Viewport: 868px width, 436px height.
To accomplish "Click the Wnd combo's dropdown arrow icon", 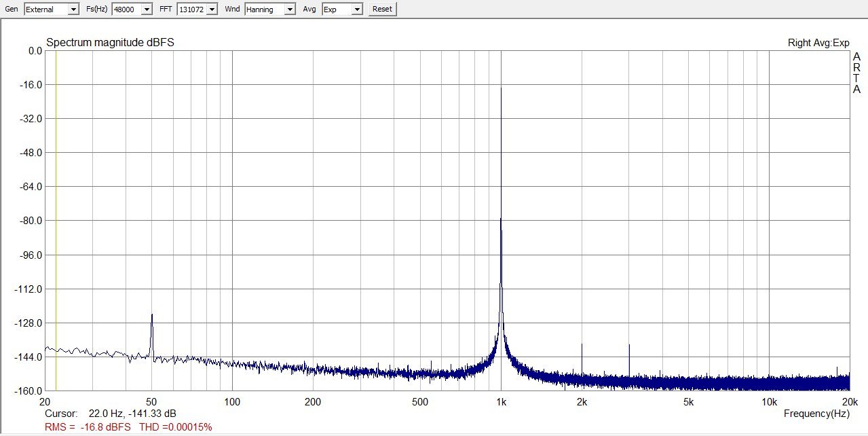I will [x=290, y=9].
